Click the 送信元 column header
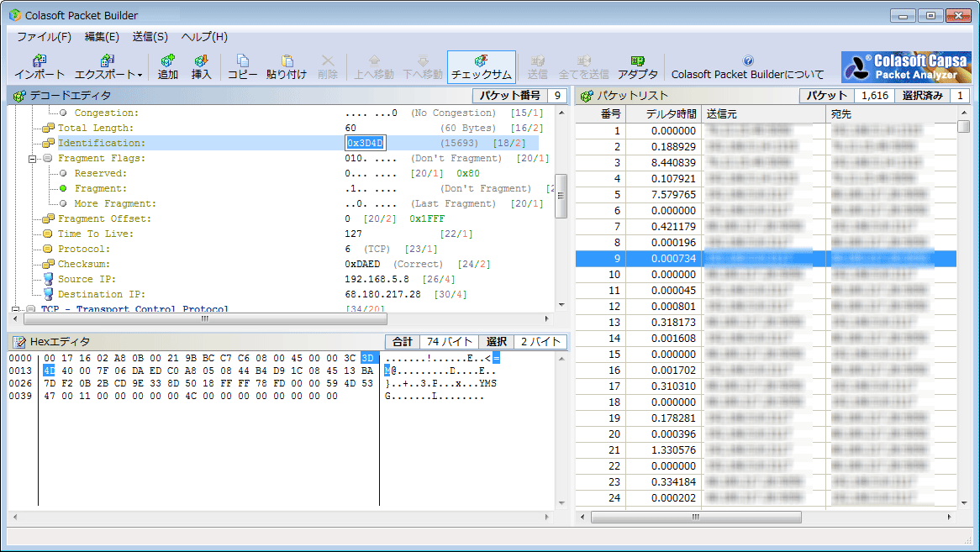Image resolution: width=980 pixels, height=552 pixels. [x=762, y=113]
